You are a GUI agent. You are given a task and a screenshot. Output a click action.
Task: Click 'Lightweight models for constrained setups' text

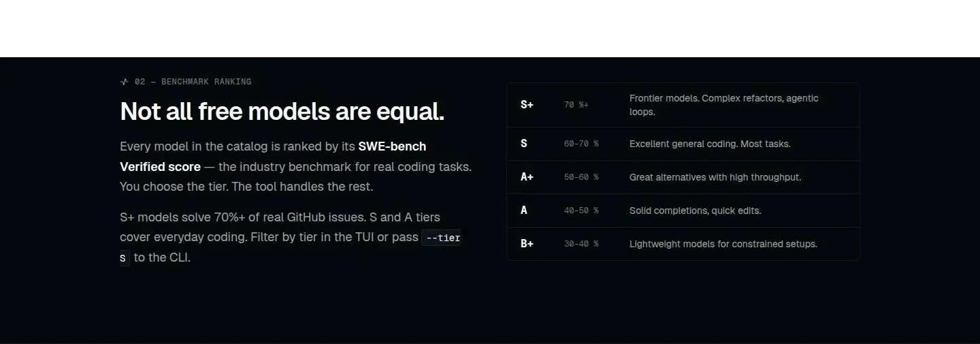723,244
